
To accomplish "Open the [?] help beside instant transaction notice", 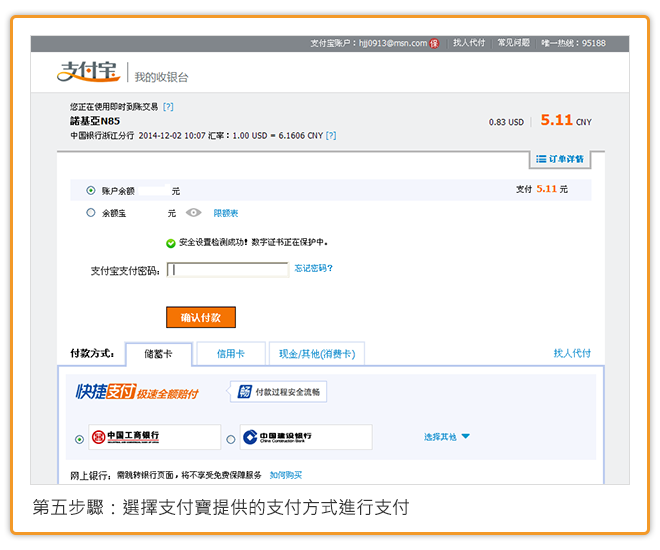I will click(x=168, y=106).
